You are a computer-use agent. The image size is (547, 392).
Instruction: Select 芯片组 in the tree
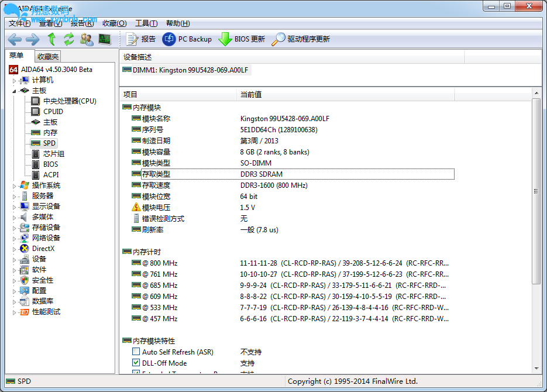48,154
